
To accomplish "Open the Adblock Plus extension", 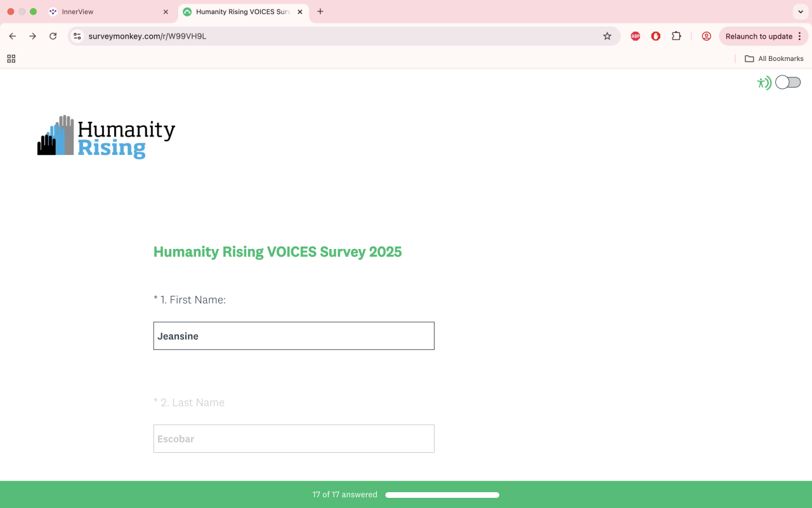I will 635,36.
